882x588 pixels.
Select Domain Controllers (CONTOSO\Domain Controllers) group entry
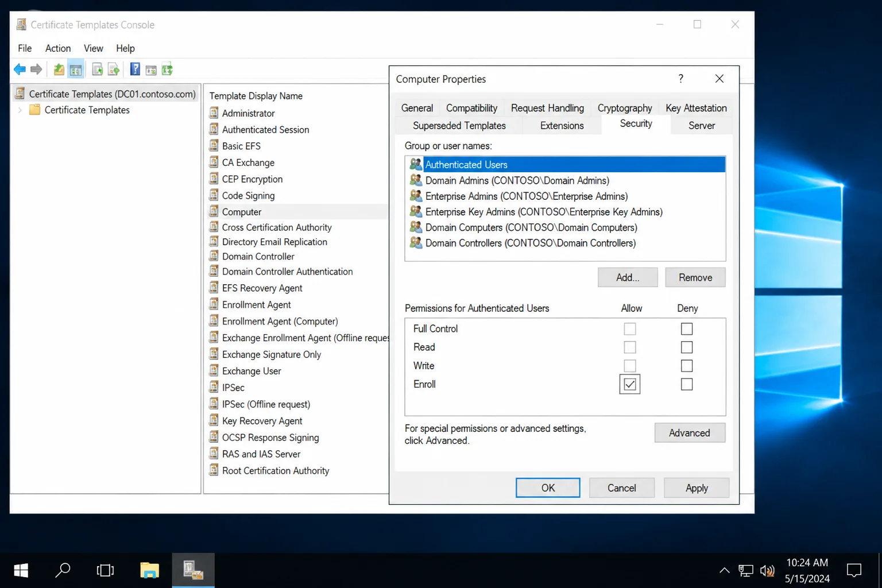[566, 243]
